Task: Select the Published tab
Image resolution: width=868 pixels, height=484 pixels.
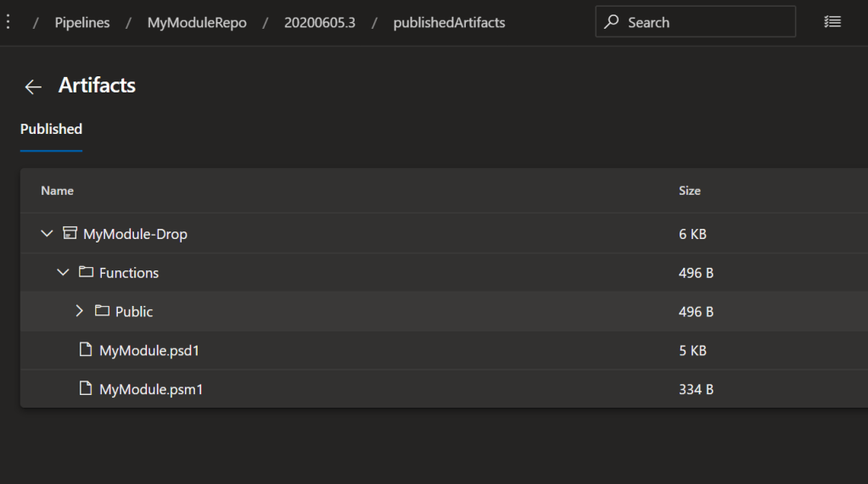Action: [x=51, y=130]
